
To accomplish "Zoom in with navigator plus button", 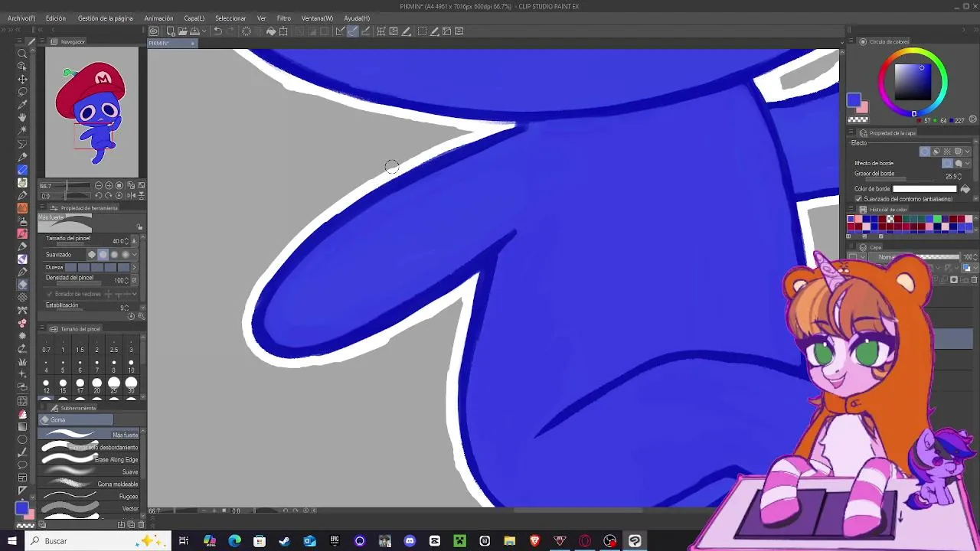I will tap(109, 186).
